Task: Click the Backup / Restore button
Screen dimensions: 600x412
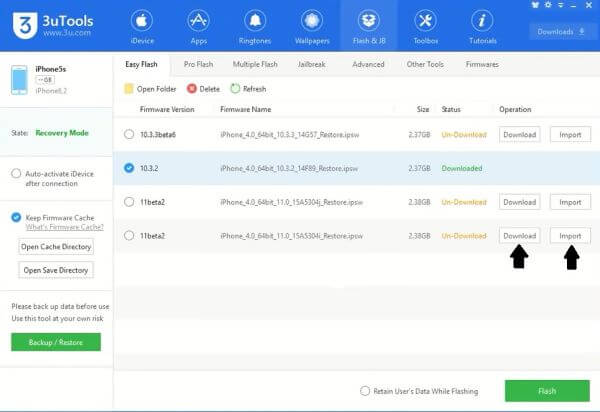Action: (x=56, y=342)
